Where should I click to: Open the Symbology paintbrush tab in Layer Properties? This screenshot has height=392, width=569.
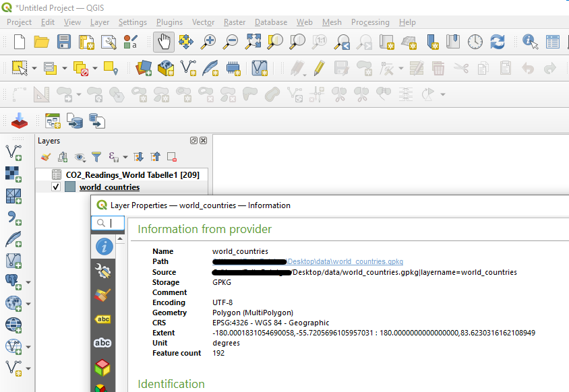[103, 295]
